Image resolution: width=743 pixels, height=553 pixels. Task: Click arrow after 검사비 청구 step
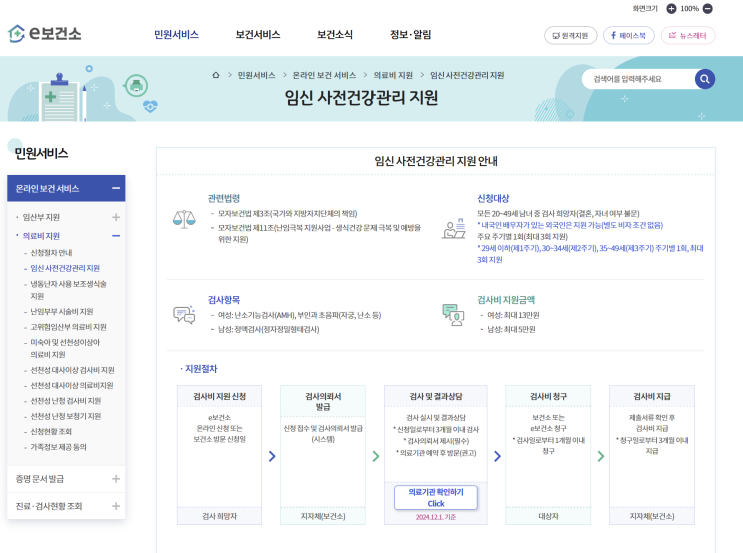(601, 456)
